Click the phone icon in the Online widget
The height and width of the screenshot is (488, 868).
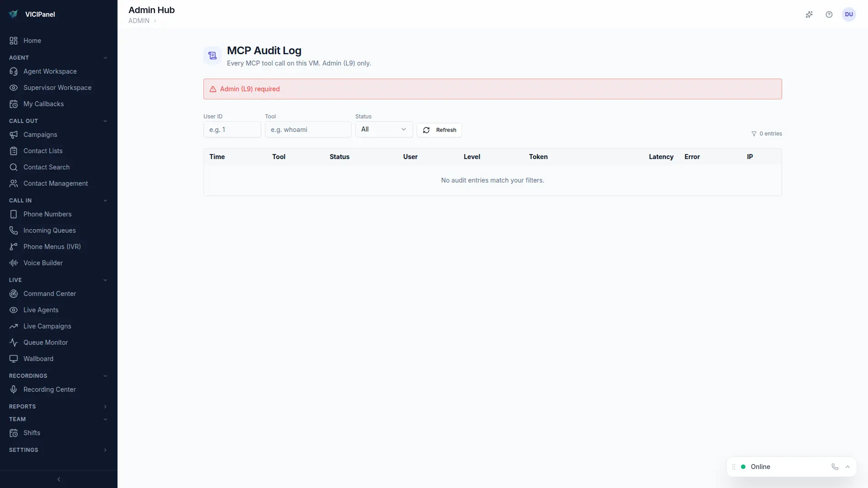[x=835, y=467]
